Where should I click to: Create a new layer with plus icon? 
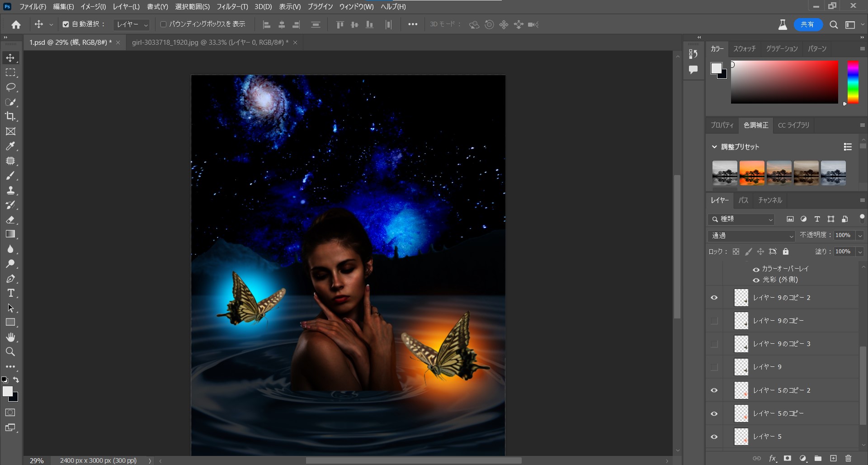833,458
